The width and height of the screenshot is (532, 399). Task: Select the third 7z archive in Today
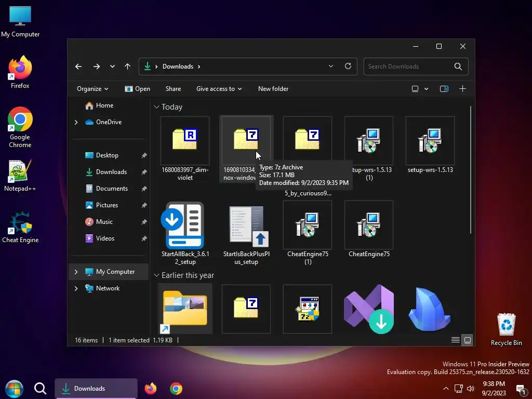(308, 140)
